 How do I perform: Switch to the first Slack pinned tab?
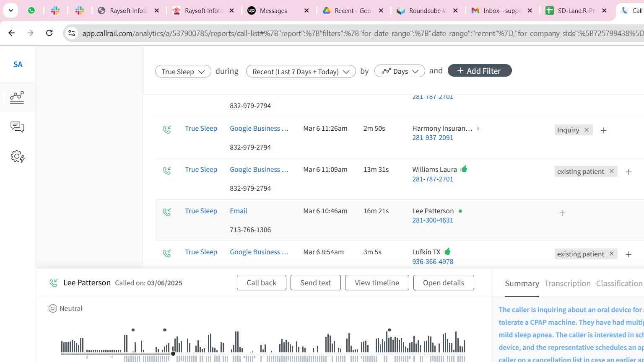coord(55,10)
